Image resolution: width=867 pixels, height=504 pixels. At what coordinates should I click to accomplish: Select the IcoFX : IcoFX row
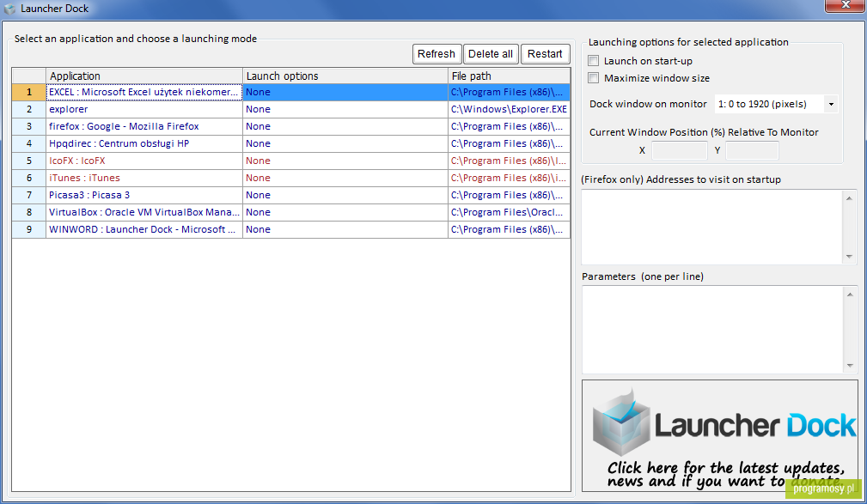(290, 161)
